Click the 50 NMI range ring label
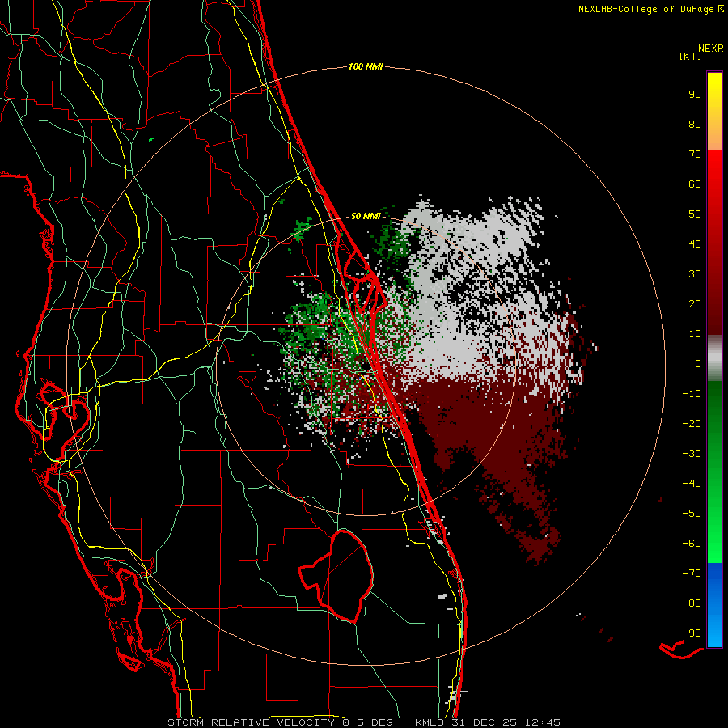The height and width of the screenshot is (728, 728). point(366,216)
